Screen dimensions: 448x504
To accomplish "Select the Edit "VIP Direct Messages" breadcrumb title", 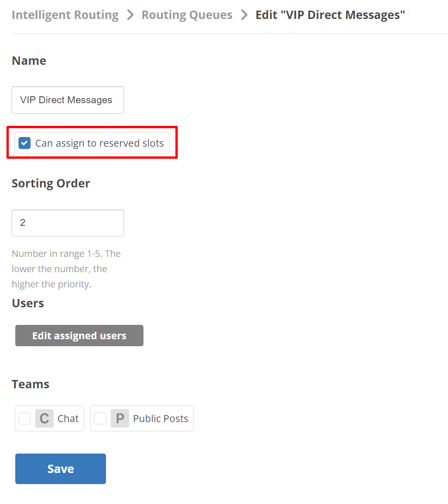I will pos(330,15).
